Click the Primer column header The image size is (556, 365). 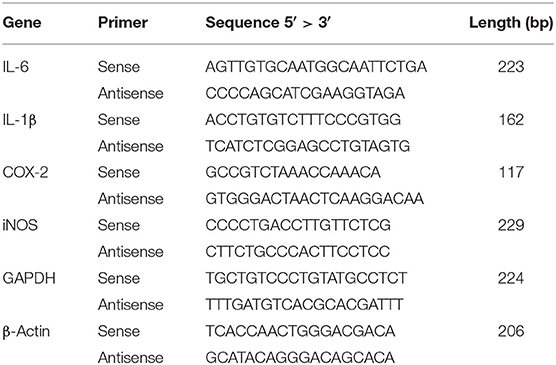tap(123, 23)
